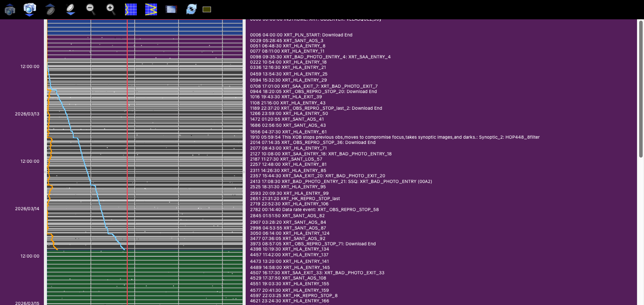Select the second blue grid zigzag icon

tap(151, 9)
